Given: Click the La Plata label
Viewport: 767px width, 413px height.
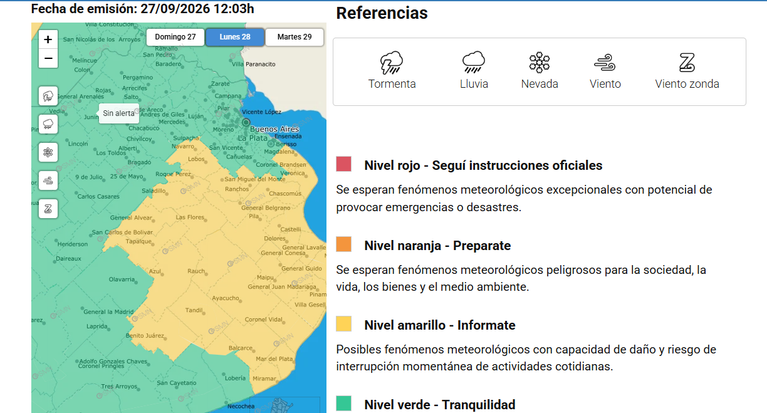Looking at the screenshot, I should coord(253,138).
